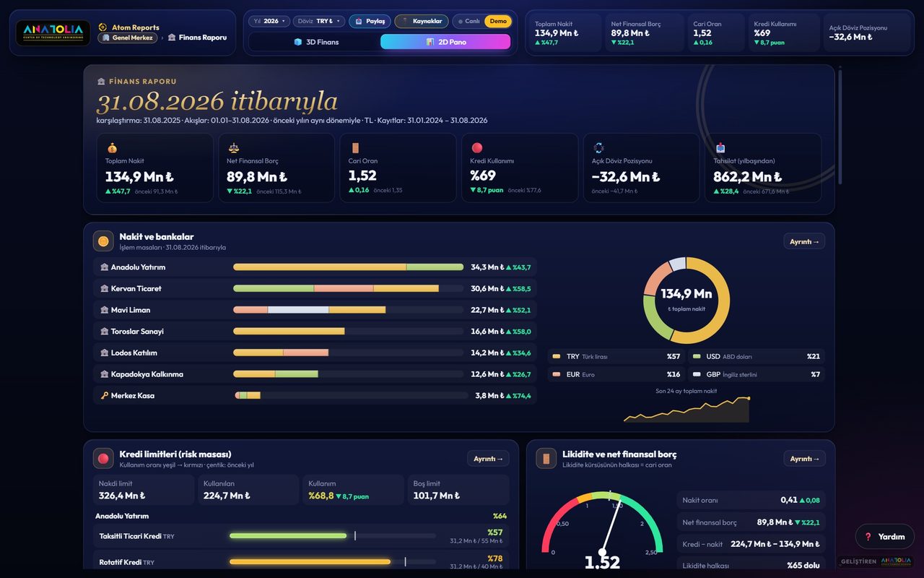Click the bank icon next to Anadolu Yatırım
924x578 pixels.
(x=105, y=267)
